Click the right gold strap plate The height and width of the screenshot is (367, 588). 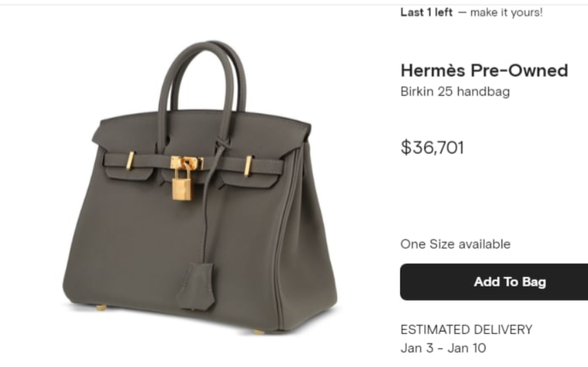tap(248, 166)
